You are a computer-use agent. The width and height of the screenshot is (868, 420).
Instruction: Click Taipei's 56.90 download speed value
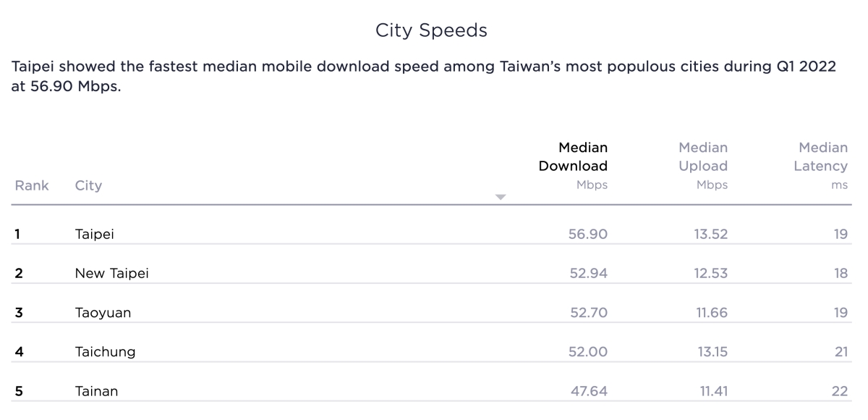[588, 234]
